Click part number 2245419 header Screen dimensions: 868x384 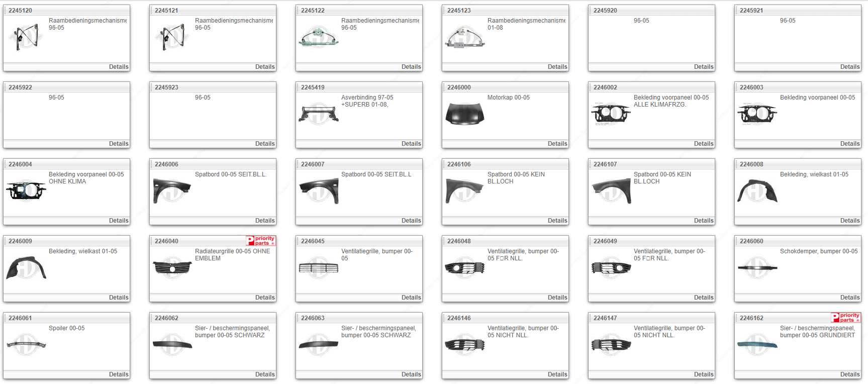[313, 87]
